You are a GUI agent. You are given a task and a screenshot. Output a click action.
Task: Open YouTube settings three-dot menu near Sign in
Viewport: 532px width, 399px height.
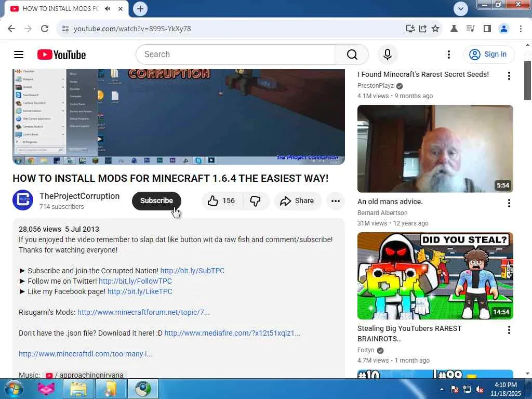[448, 54]
